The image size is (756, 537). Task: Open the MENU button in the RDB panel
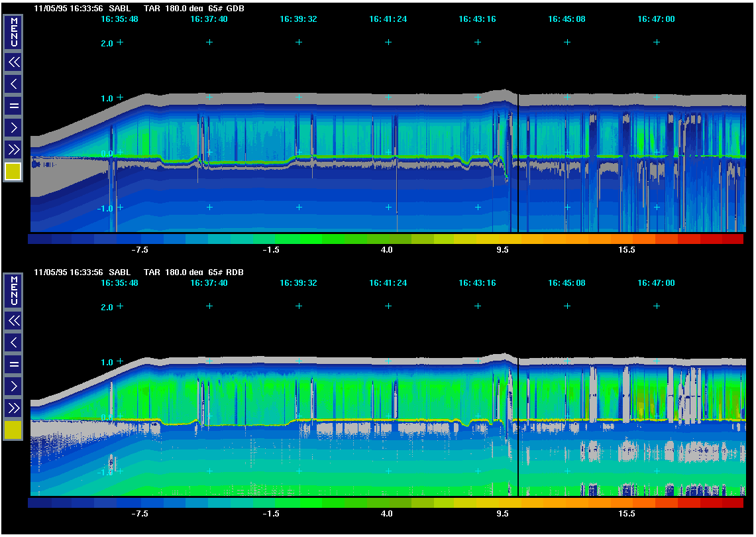click(x=13, y=290)
